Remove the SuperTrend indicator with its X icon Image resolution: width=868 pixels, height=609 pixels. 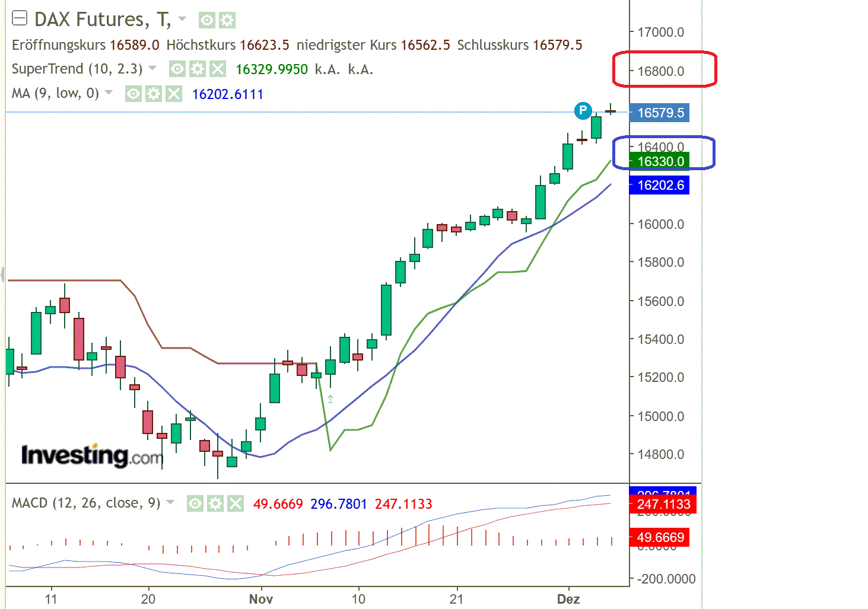tap(218, 69)
